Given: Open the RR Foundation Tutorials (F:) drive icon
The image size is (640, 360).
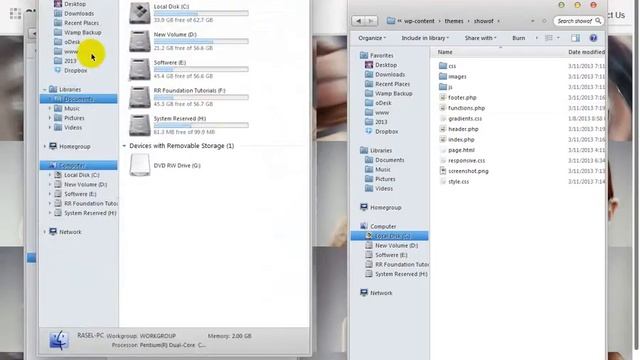Looking at the screenshot, I should pyautogui.click(x=140, y=97).
